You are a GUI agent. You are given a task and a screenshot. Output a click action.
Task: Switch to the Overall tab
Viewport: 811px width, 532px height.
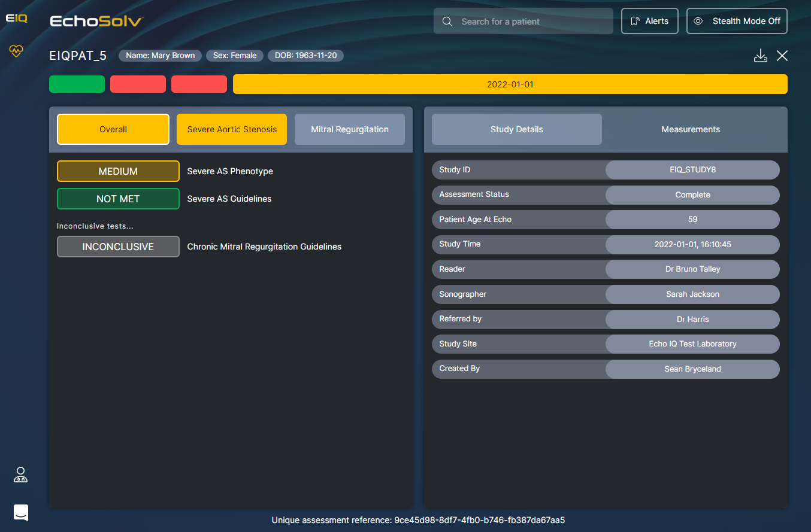113,129
